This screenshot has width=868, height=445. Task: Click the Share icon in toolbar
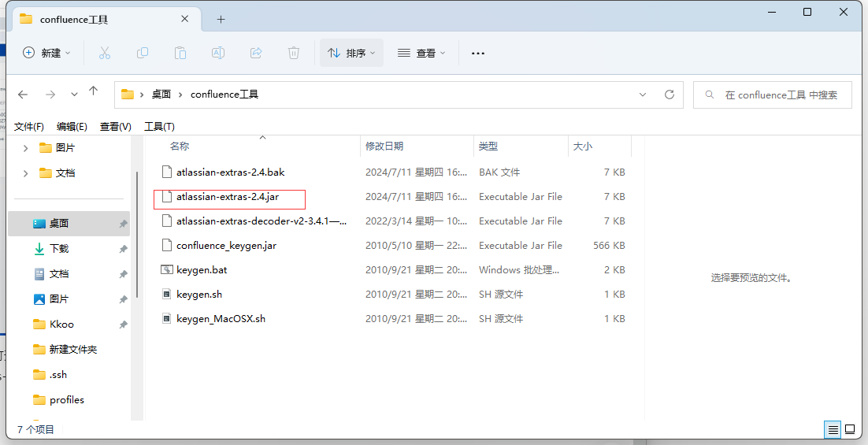[256, 53]
